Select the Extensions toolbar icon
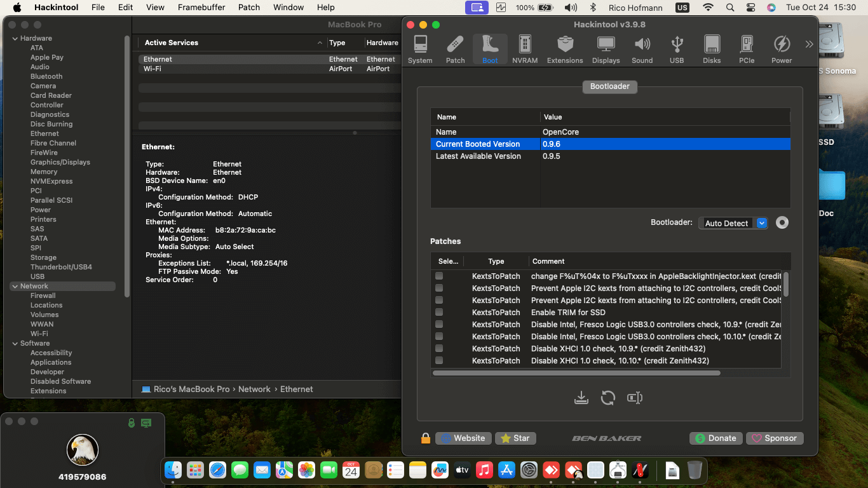Image resolution: width=868 pixels, height=488 pixels. (x=564, y=50)
